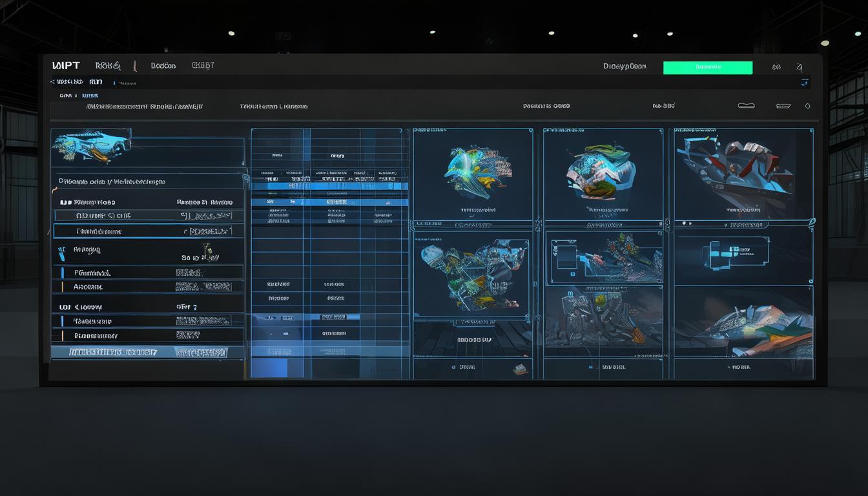Click the small circle icon at far right of the toolbar row

[x=807, y=106]
